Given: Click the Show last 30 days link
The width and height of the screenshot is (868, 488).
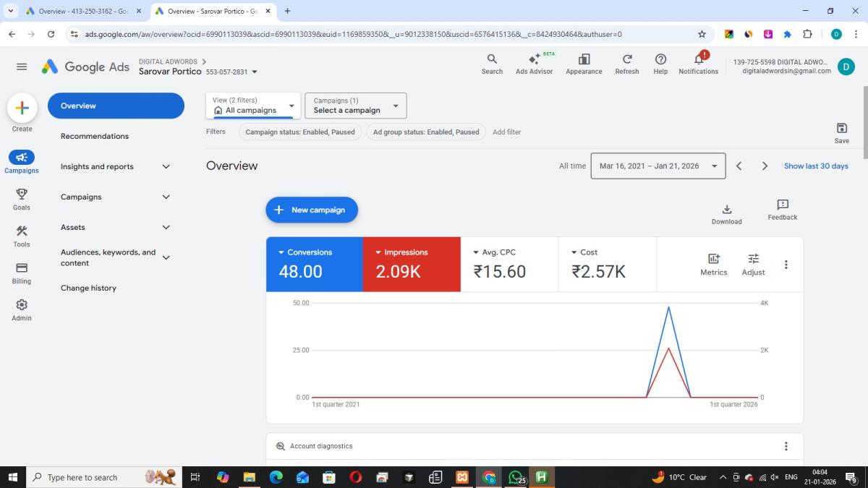Looking at the screenshot, I should click(816, 166).
